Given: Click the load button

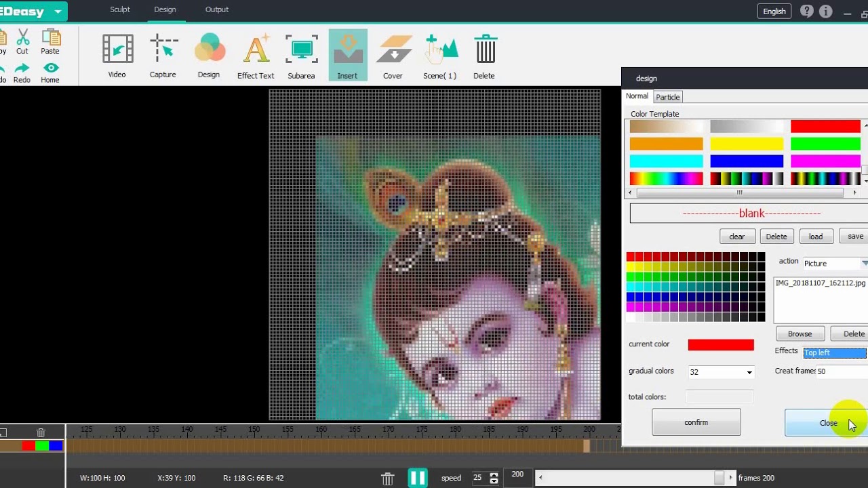Looking at the screenshot, I should point(816,237).
